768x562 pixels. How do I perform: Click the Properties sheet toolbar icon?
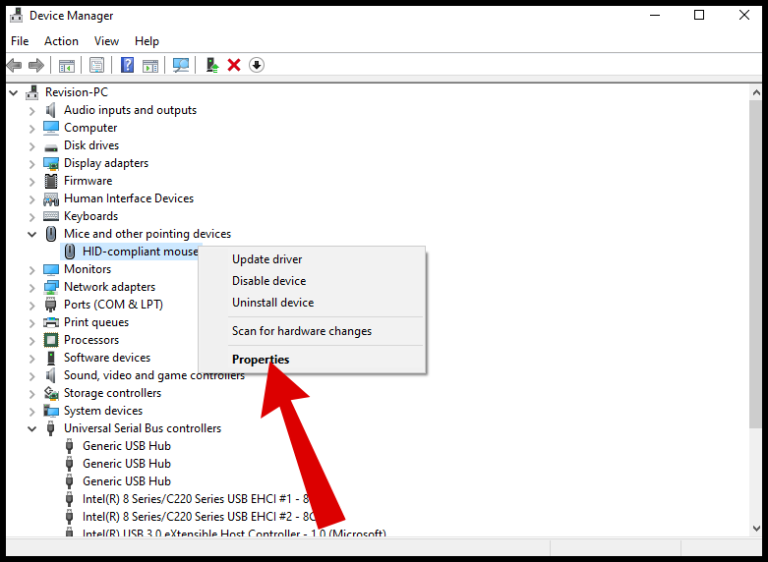pos(96,65)
